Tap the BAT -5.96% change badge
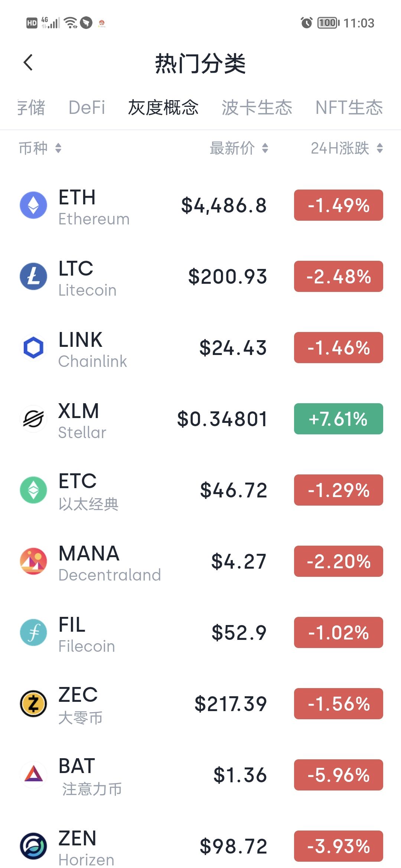401x868 pixels. (339, 775)
